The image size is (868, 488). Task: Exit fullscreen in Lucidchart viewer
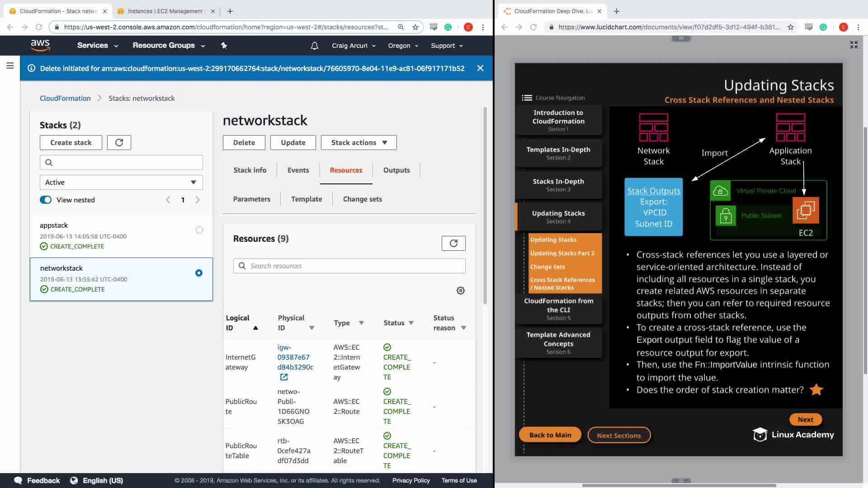click(854, 45)
